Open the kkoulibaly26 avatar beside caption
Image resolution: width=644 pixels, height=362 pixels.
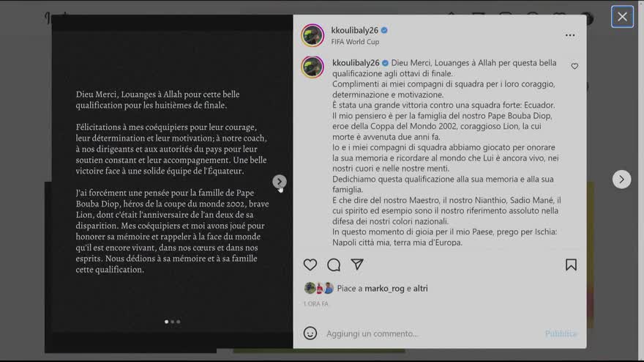click(x=312, y=67)
